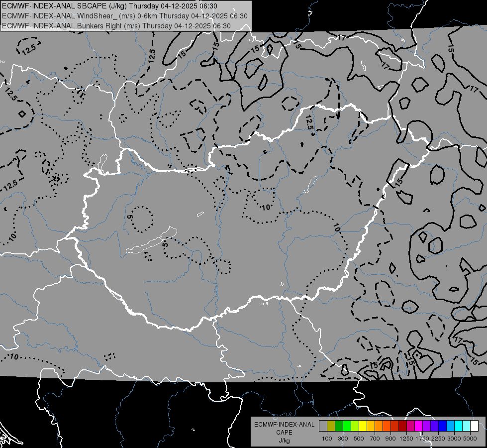Click the 2250 tick label
Screen dimensions: 487x448
point(438,439)
